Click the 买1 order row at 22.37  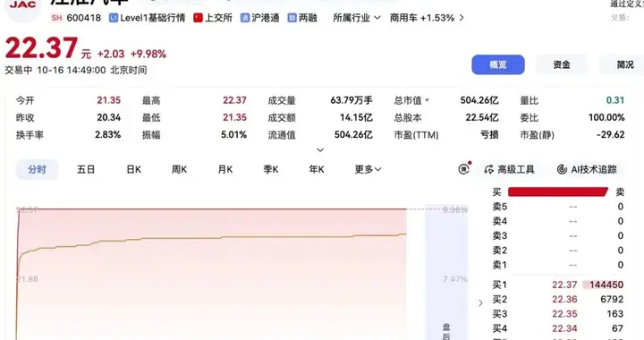pyautogui.click(x=558, y=285)
